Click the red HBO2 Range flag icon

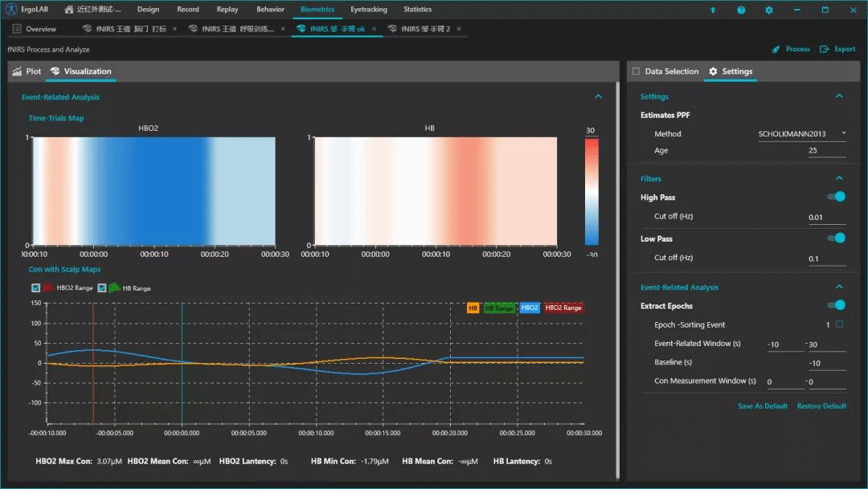pyautogui.click(x=48, y=287)
